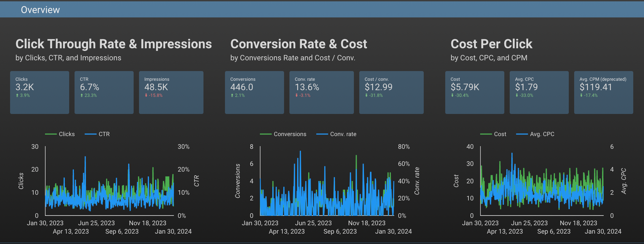
Task: Click the Cost Per Click section title
Action: (491, 44)
